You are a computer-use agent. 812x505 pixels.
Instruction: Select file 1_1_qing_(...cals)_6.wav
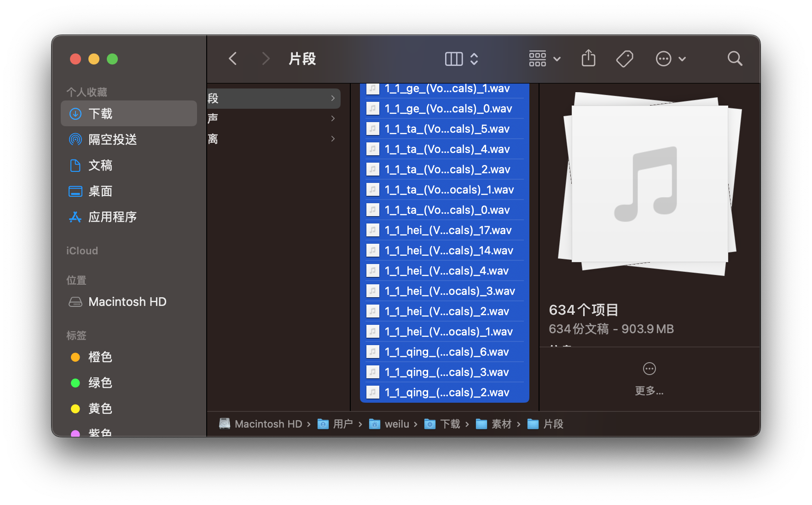point(445,352)
